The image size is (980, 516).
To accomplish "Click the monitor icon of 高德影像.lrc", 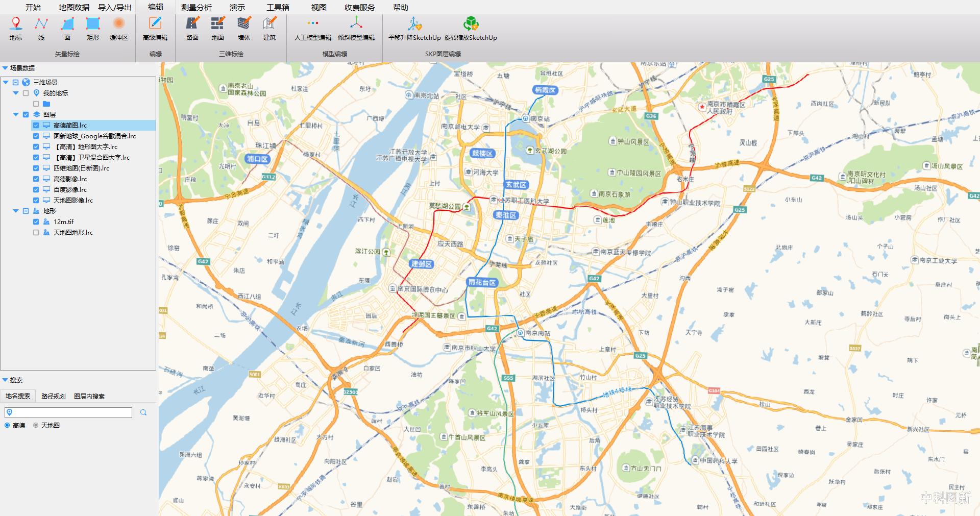I will [46, 179].
